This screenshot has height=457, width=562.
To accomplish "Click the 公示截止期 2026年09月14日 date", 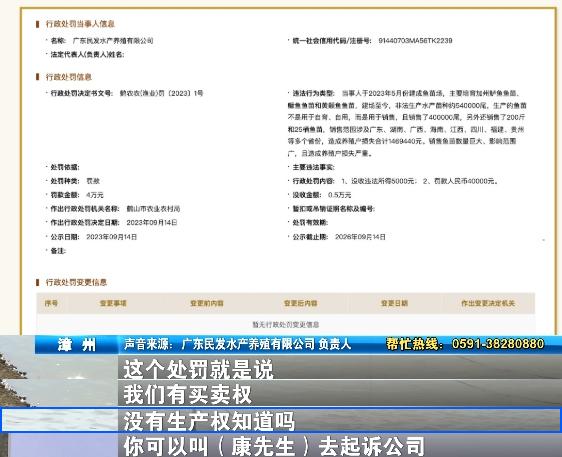I will (360, 237).
